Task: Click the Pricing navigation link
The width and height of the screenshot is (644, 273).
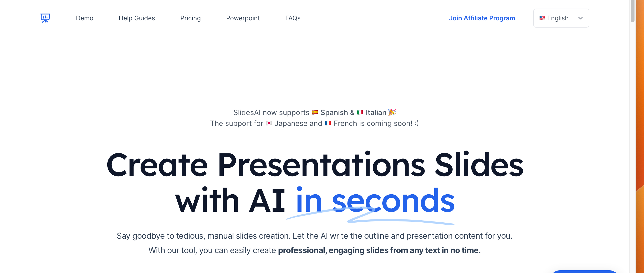Action: pyautogui.click(x=190, y=18)
